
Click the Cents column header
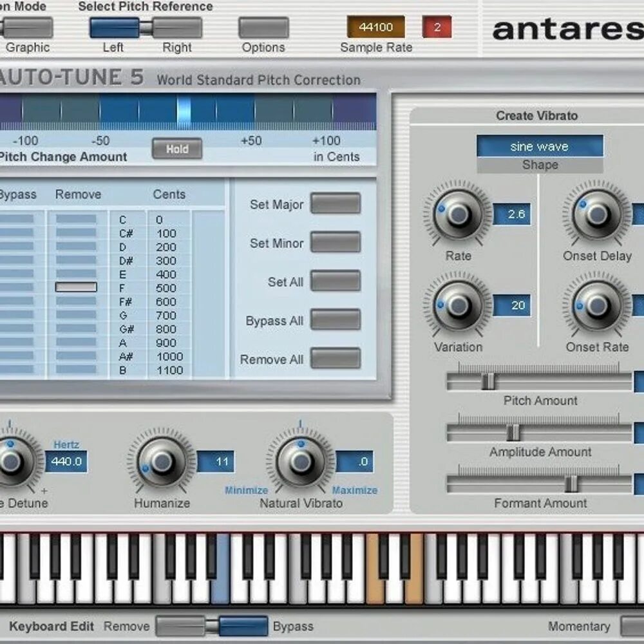click(169, 194)
